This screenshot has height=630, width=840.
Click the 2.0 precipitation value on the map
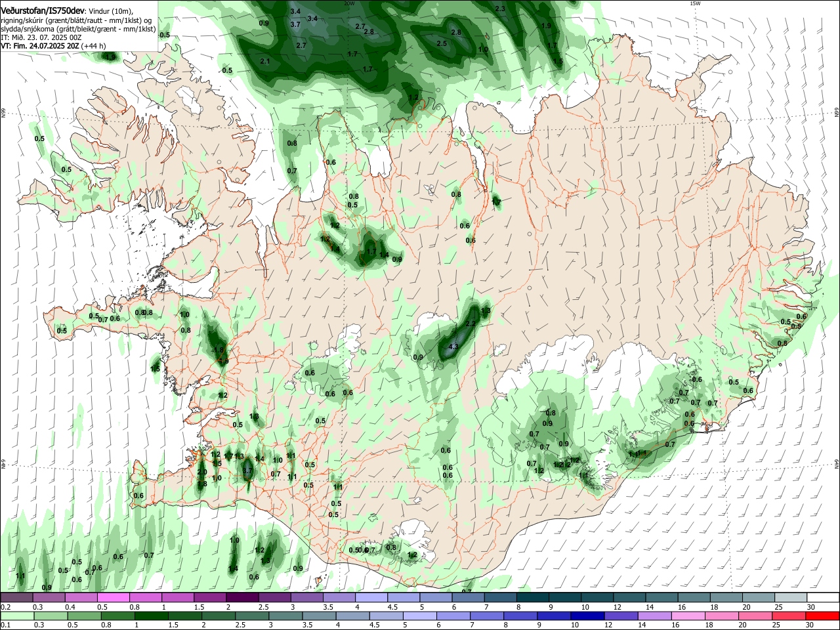(202, 472)
